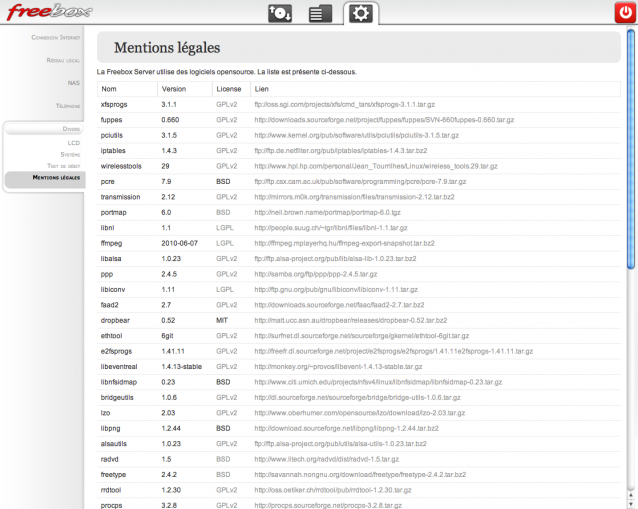Open the libpng download link
This screenshot has height=509, width=638.
click(x=346, y=429)
